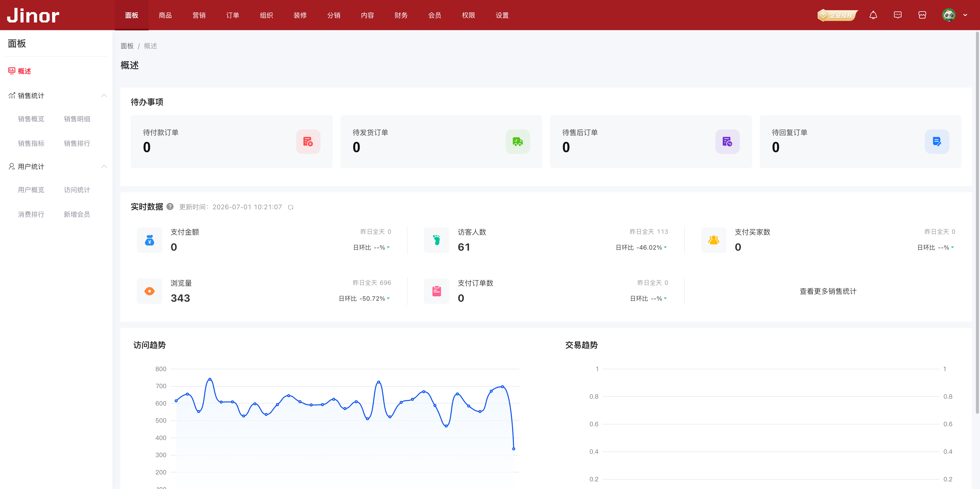This screenshot has width=980, height=489.
Task: Open the 组织 top navigation tab
Action: point(266,15)
